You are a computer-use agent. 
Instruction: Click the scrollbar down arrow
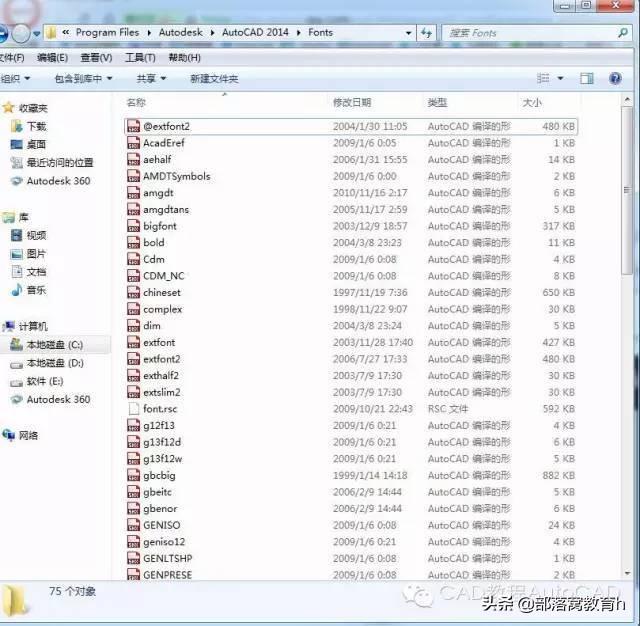coord(627,573)
